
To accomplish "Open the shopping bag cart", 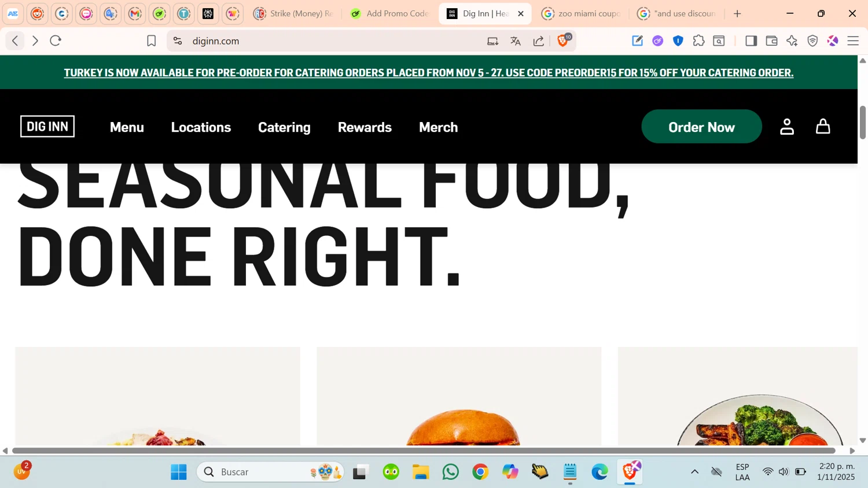I will click(x=823, y=126).
